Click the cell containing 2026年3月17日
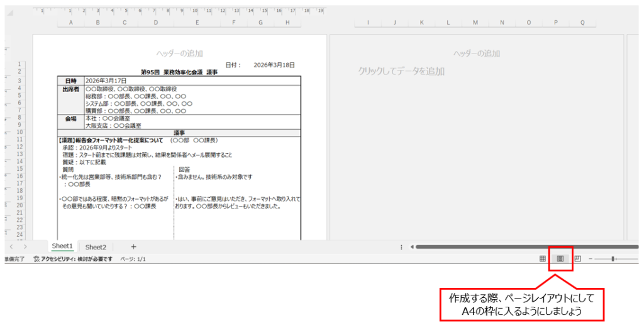 [106, 81]
